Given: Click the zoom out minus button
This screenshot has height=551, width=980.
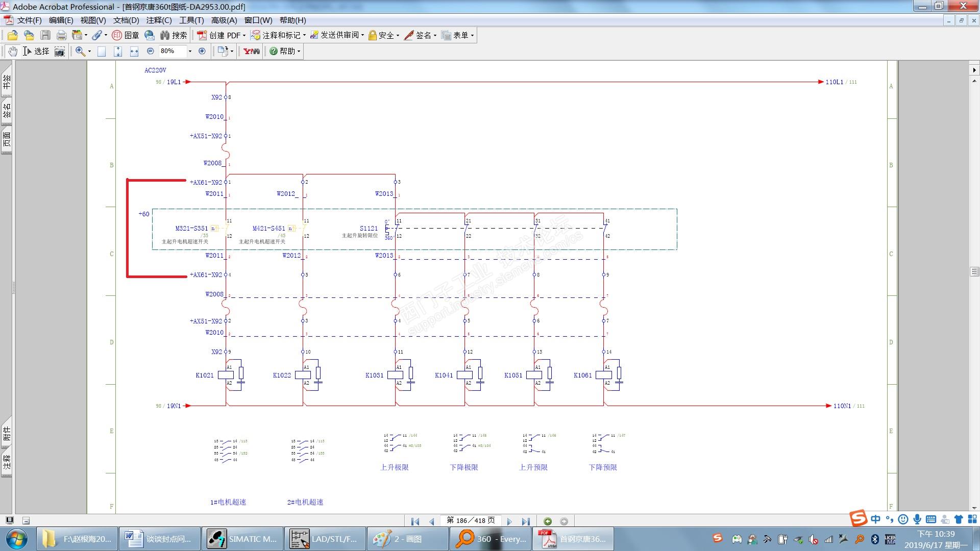Looking at the screenshot, I should point(150,51).
